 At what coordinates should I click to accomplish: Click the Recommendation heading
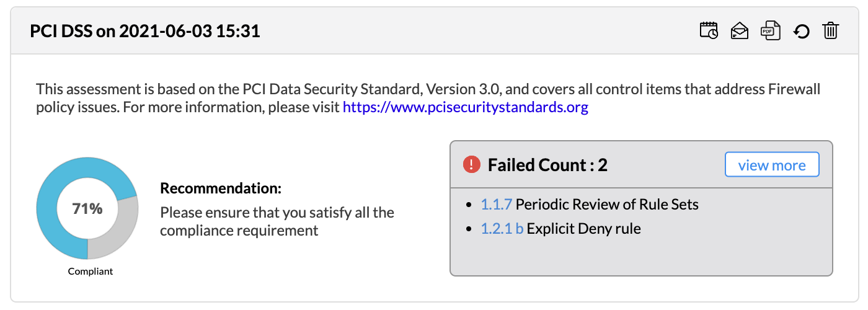coord(221,188)
